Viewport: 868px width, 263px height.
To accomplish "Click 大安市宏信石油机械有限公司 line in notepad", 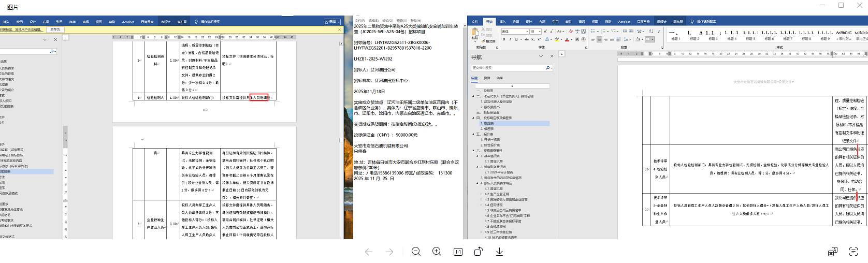I will (381, 146).
